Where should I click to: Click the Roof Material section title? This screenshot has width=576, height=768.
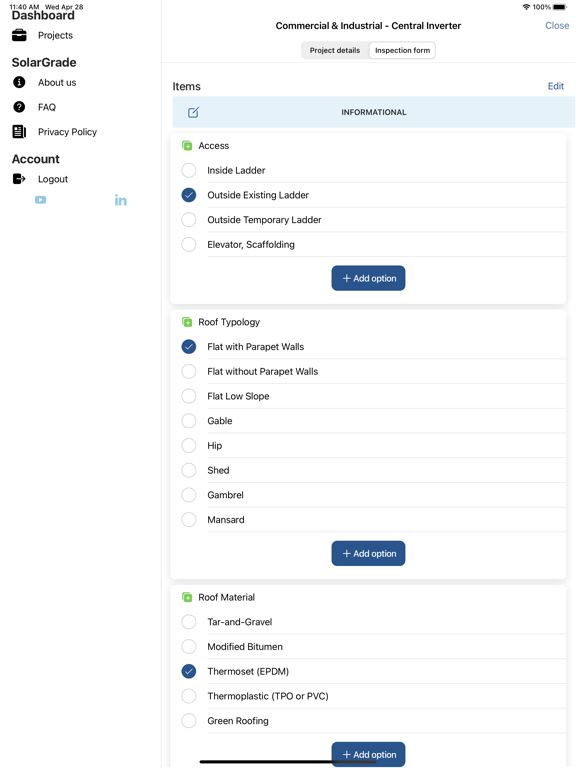click(226, 597)
